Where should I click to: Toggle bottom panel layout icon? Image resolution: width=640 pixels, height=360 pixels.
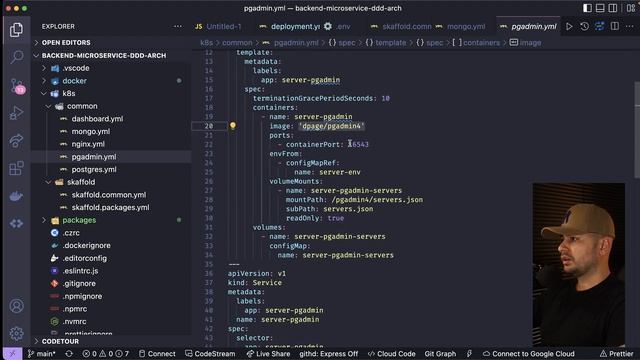coord(600,8)
